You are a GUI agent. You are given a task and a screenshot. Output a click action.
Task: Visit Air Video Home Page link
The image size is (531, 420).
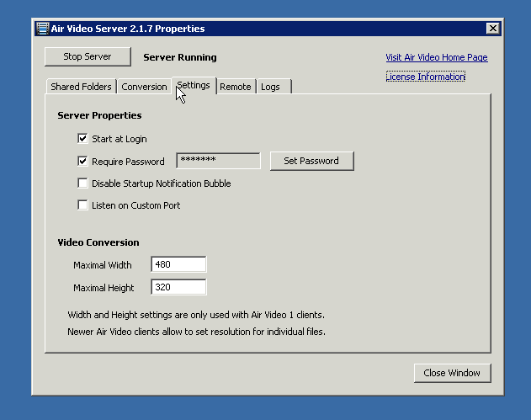click(437, 57)
